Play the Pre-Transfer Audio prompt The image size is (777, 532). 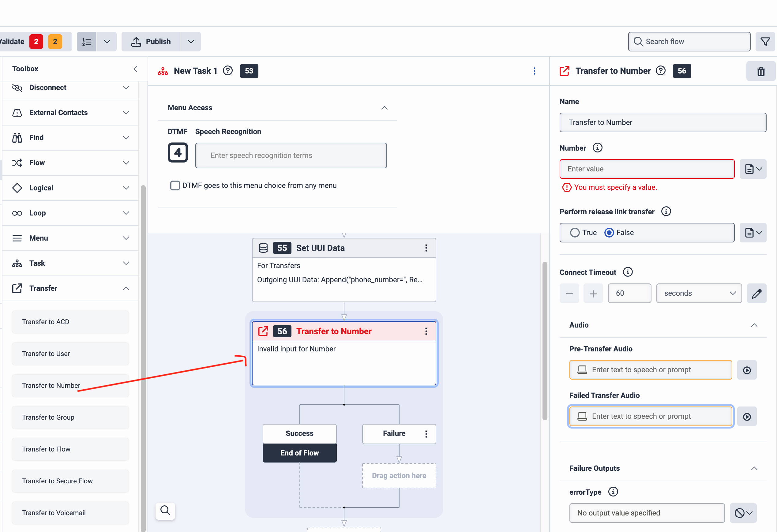(x=747, y=370)
